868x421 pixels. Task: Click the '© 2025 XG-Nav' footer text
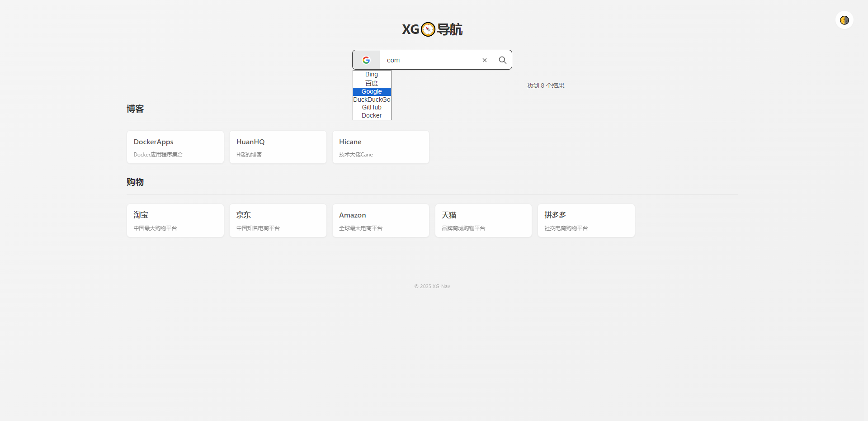tap(432, 286)
